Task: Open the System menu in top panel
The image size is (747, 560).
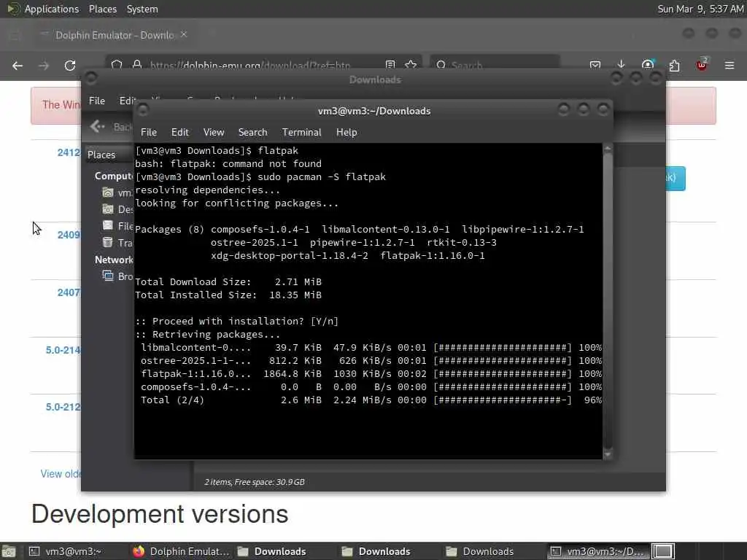Action: 142,9
